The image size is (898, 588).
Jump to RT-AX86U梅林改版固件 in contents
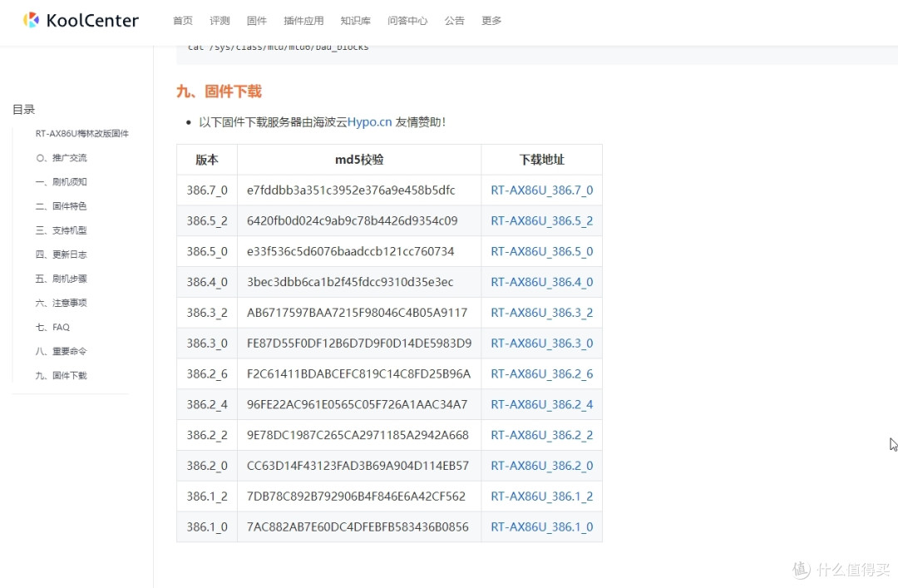click(81, 134)
